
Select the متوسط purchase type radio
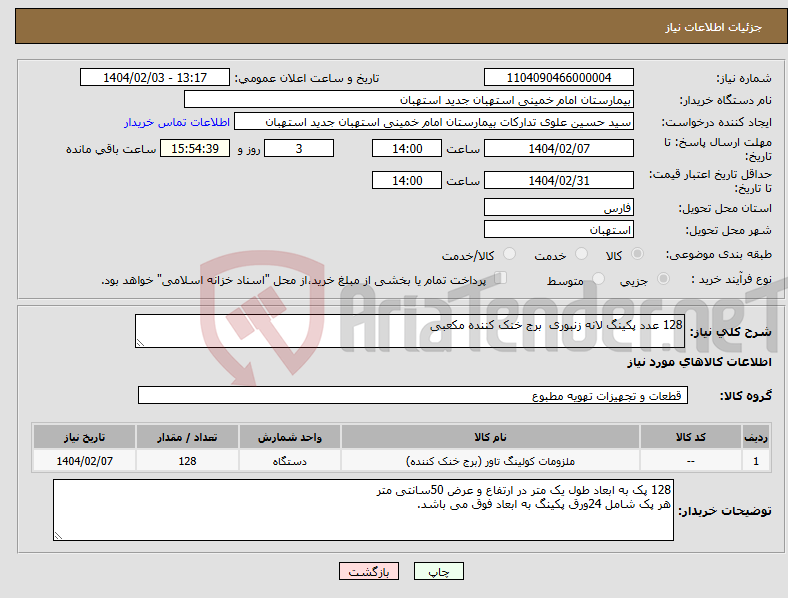click(599, 278)
